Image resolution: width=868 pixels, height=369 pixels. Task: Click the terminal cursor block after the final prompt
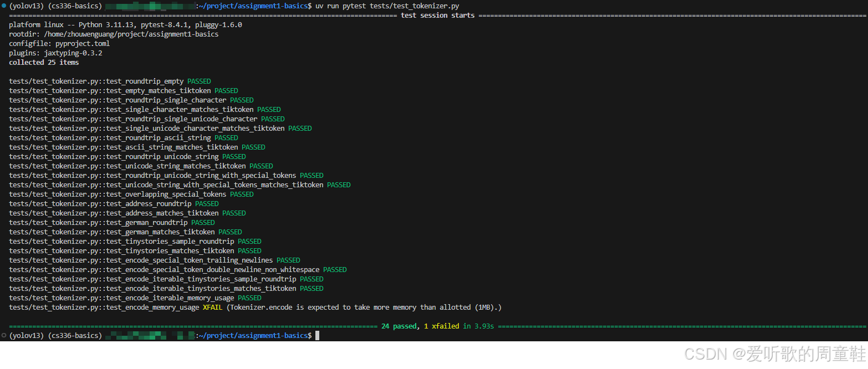(318, 336)
